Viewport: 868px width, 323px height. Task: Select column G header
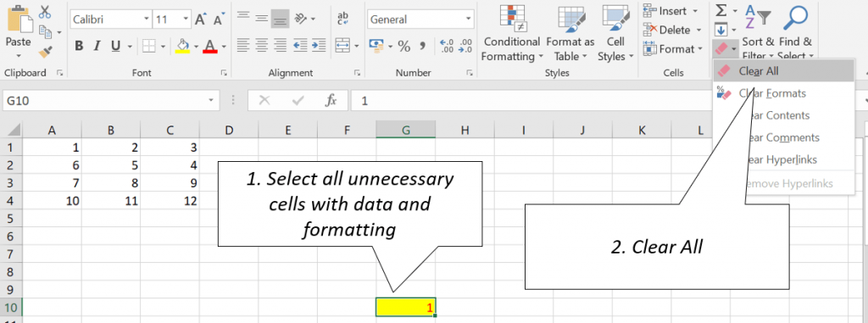click(406, 130)
